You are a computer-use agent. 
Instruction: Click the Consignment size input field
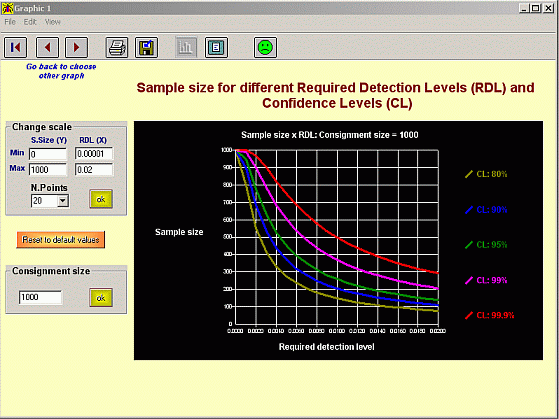pyautogui.click(x=40, y=297)
